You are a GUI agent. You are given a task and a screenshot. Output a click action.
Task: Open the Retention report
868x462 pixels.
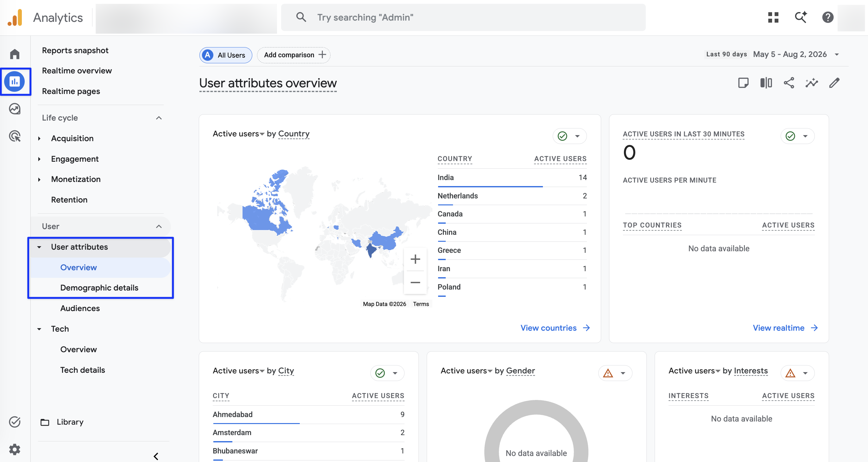(69, 200)
